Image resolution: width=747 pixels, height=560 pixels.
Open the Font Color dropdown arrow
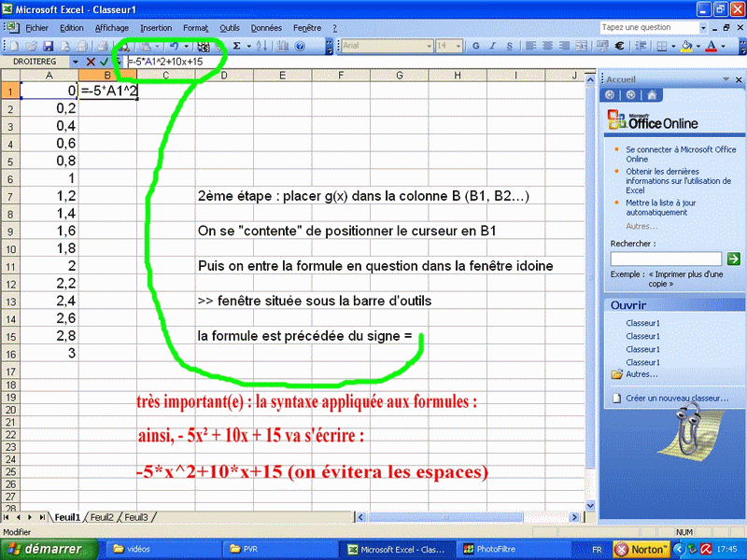[723, 46]
